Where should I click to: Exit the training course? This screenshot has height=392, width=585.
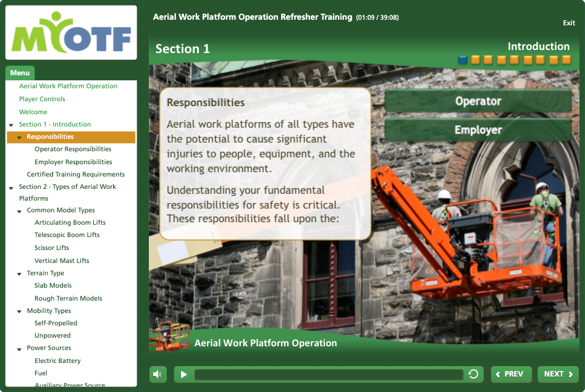pos(568,23)
